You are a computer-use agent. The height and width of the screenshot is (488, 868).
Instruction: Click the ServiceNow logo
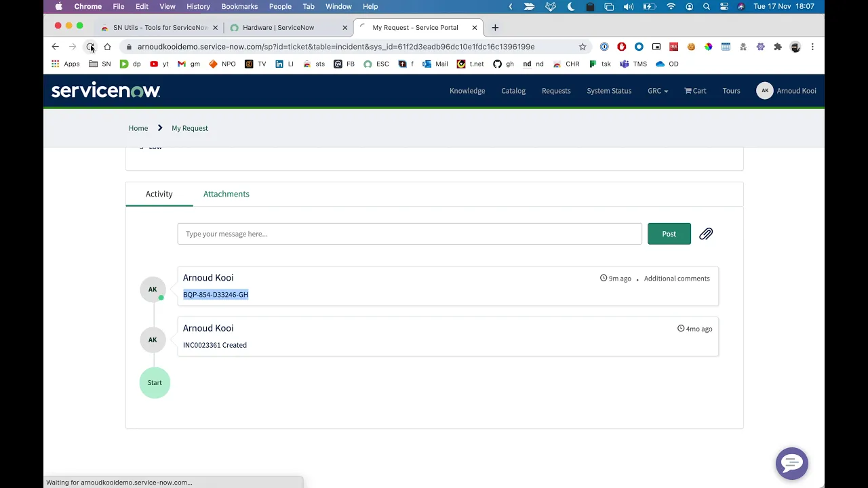tap(106, 90)
